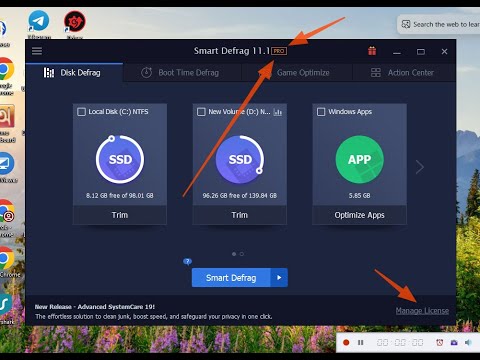Click the recorder camera screenshot icon
480x360 pixels.
coord(454,342)
